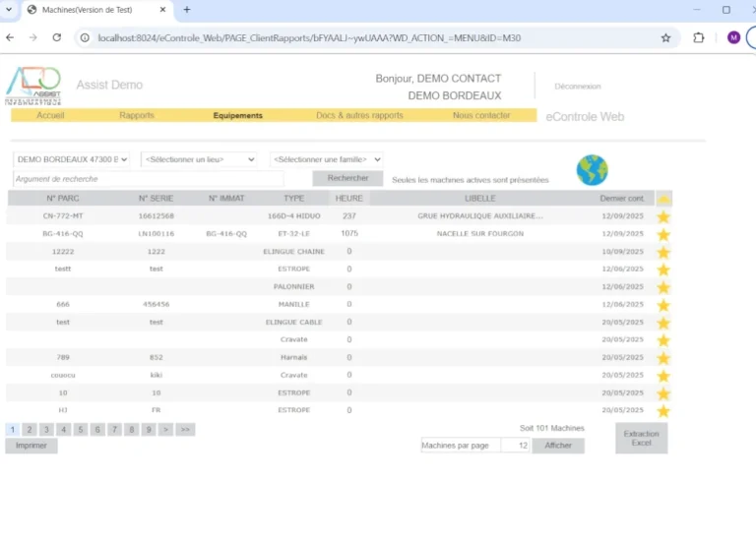Screen dimensions: 756x540
Task: Open the DEMO BORDEAUX 47300 site dropdown
Action: (71, 159)
